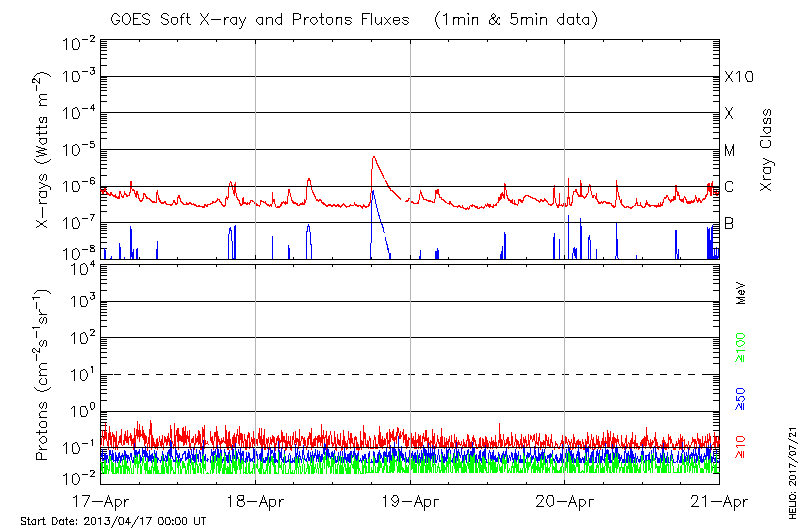Click the C X-ray class label
Screen dimensions: 800x530
coord(729,186)
